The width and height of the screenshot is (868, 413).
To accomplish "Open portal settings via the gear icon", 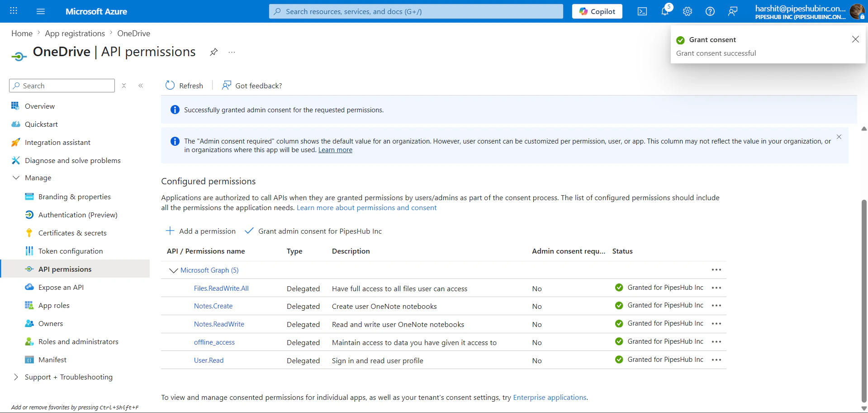I will click(x=687, y=11).
